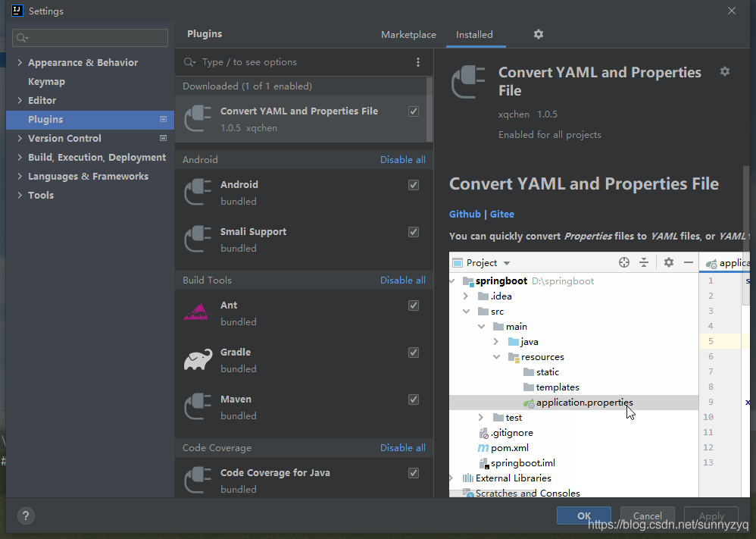Click the Maven plugin plug icon

[198, 407]
